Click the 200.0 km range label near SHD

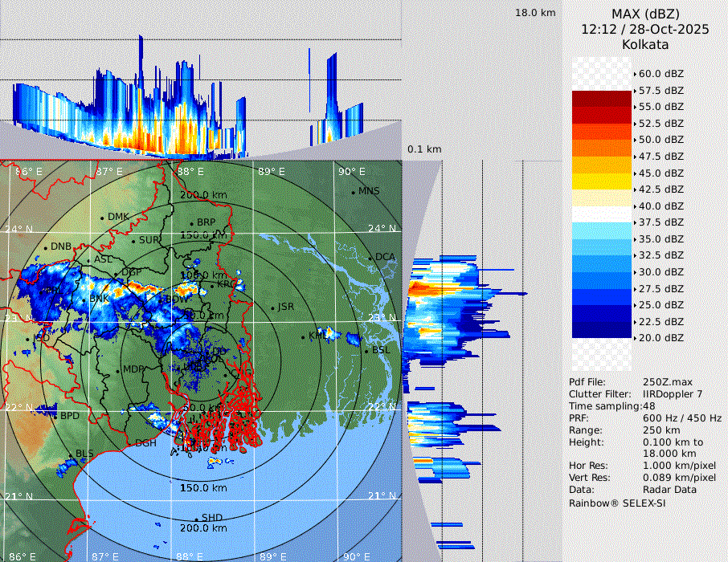[203, 528]
